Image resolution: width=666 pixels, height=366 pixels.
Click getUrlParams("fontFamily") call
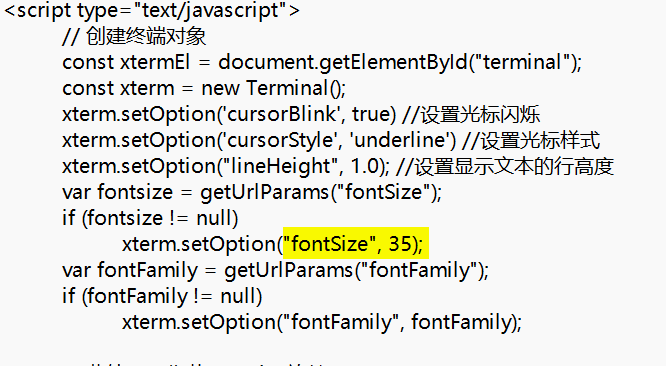click(353, 270)
